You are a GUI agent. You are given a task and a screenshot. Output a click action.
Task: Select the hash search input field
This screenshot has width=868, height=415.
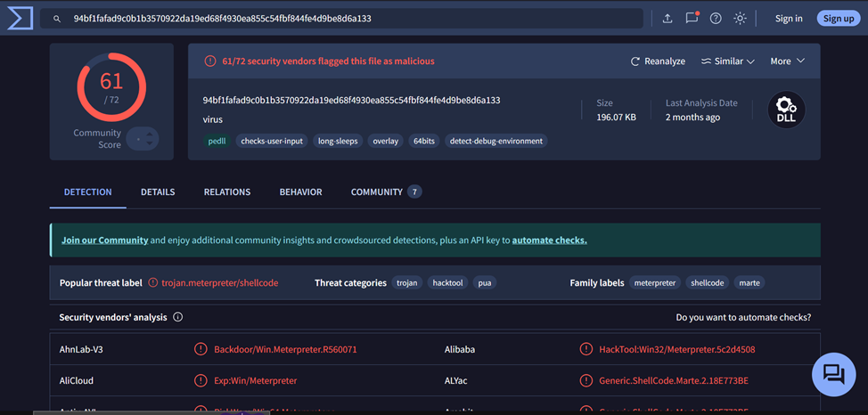[341, 19]
